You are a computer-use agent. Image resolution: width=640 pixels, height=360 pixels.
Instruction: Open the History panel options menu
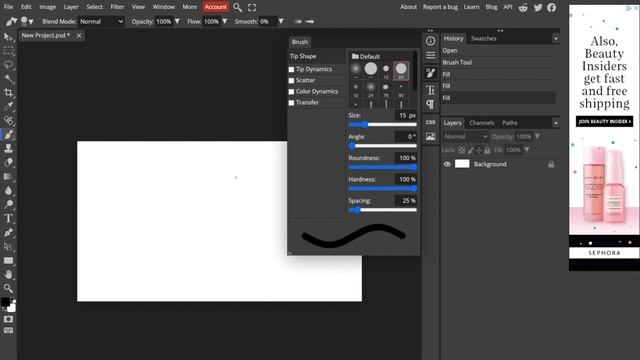556,38
